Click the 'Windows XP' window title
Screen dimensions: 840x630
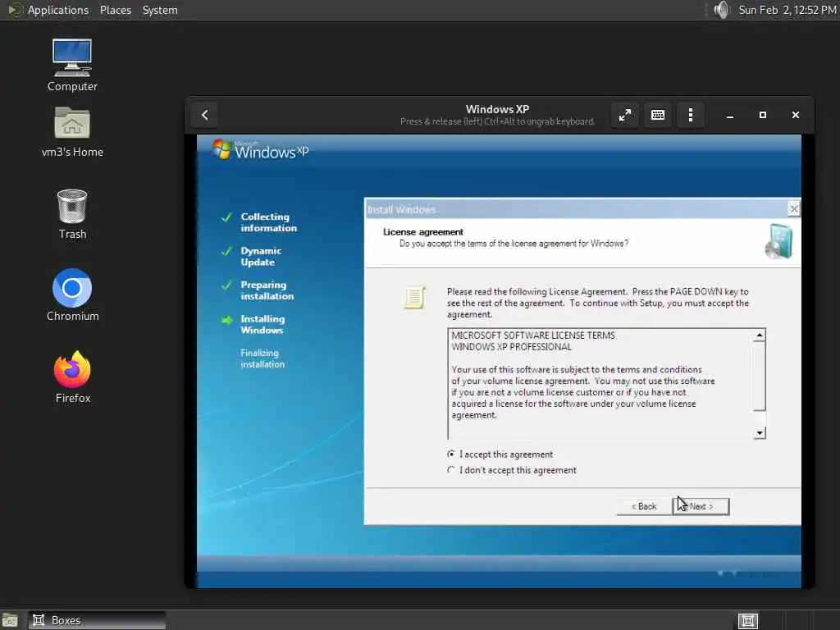[497, 109]
